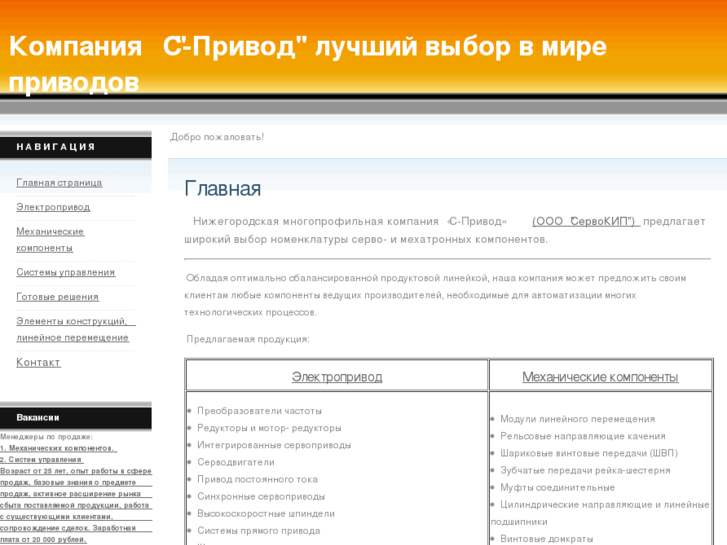Click the Вакансии sidebar header
Screen dimensions: 727x545
[38, 417]
